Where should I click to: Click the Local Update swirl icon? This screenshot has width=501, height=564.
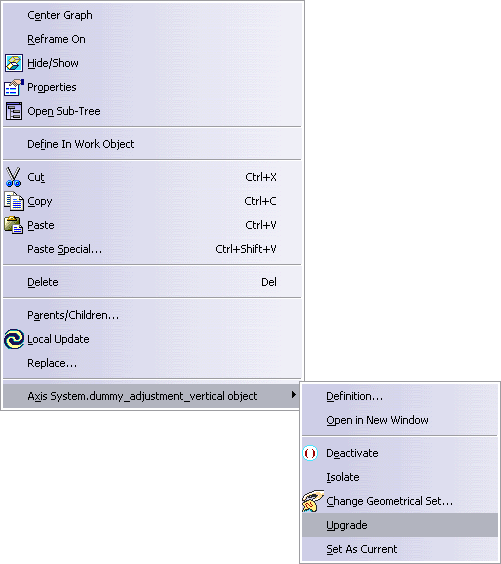(14, 339)
